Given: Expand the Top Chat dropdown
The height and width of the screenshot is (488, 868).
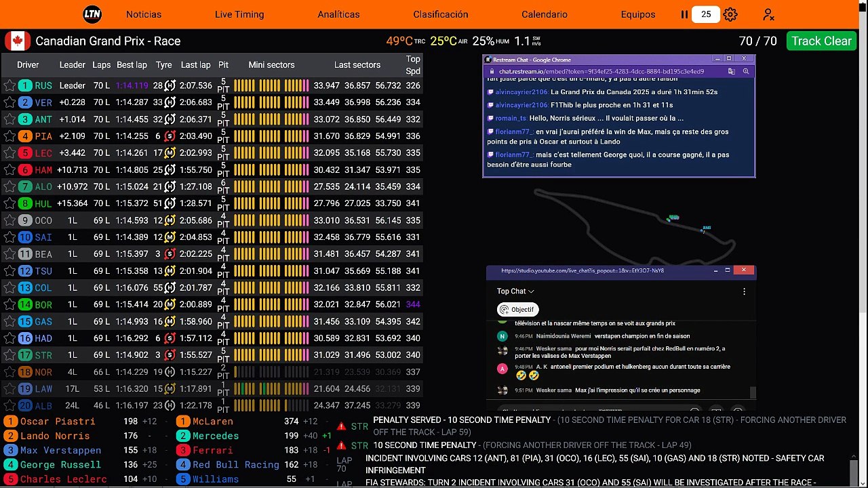Looking at the screenshot, I should point(515,291).
